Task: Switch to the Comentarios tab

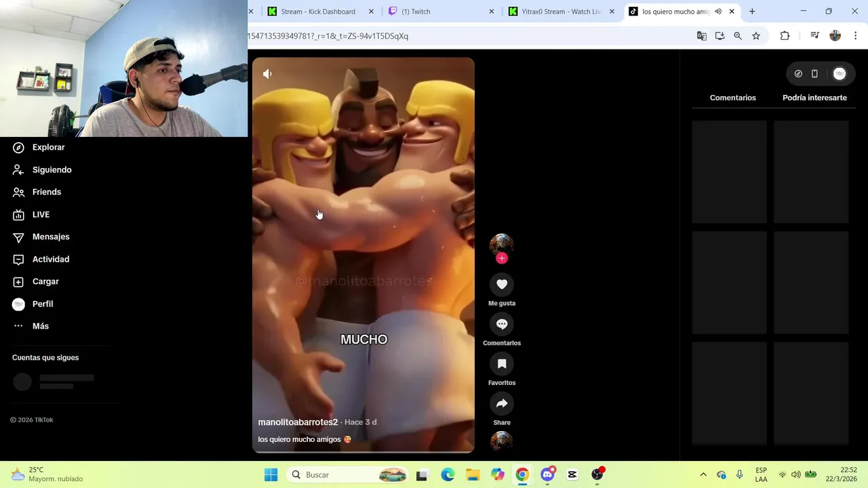Action: pos(732,98)
